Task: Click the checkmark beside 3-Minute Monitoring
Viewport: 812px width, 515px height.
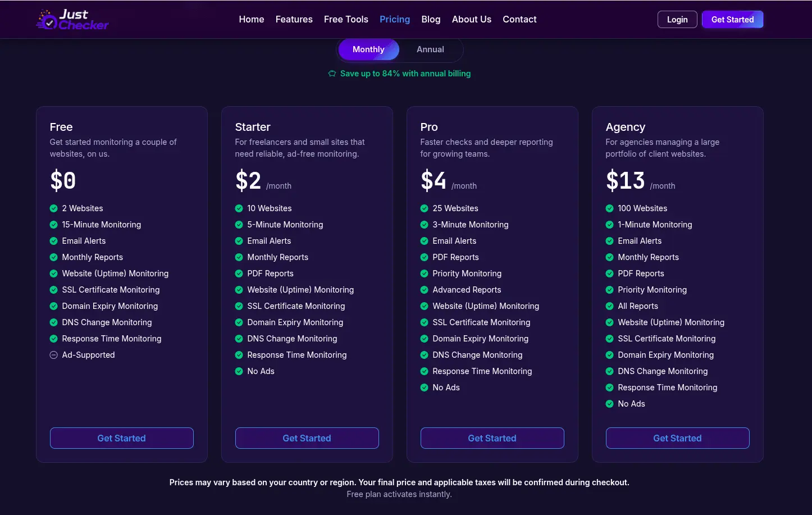Action: click(x=425, y=225)
